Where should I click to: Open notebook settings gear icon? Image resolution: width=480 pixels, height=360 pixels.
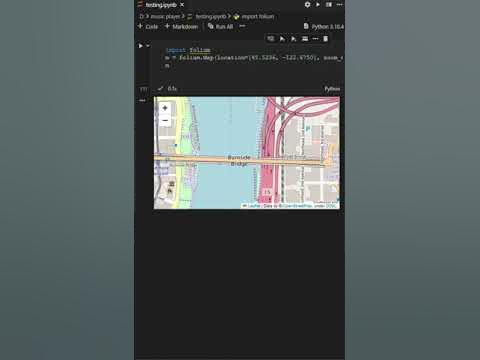point(307,5)
